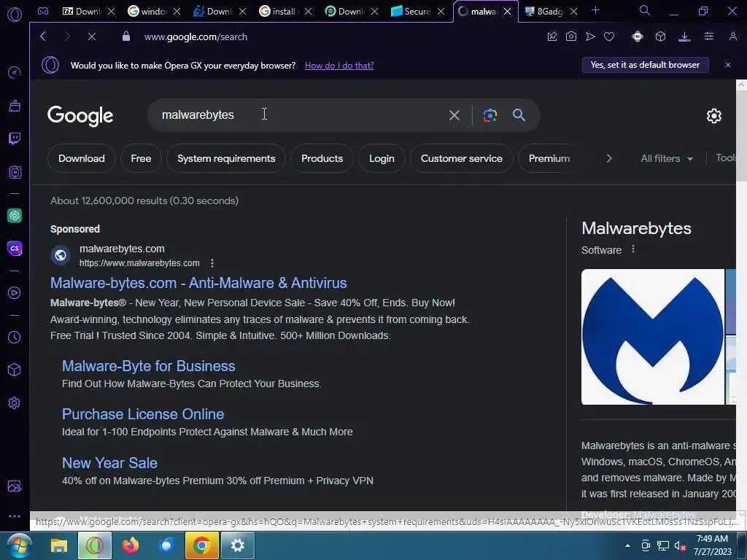Image resolution: width=747 pixels, height=560 pixels.
Task: Select the System requirements filter chip
Action: (x=226, y=158)
